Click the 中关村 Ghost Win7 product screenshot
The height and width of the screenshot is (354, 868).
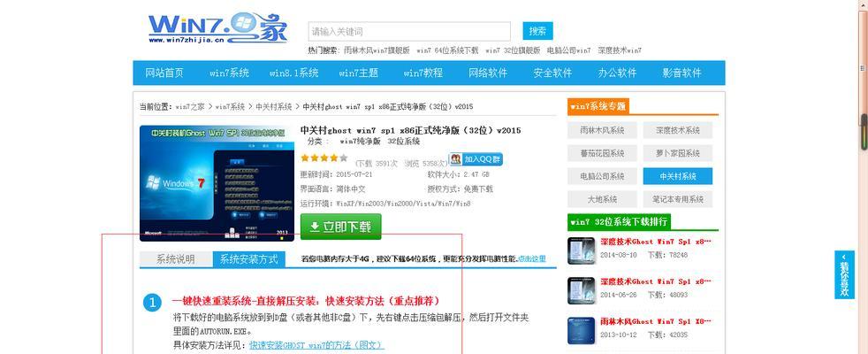pyautogui.click(x=217, y=183)
